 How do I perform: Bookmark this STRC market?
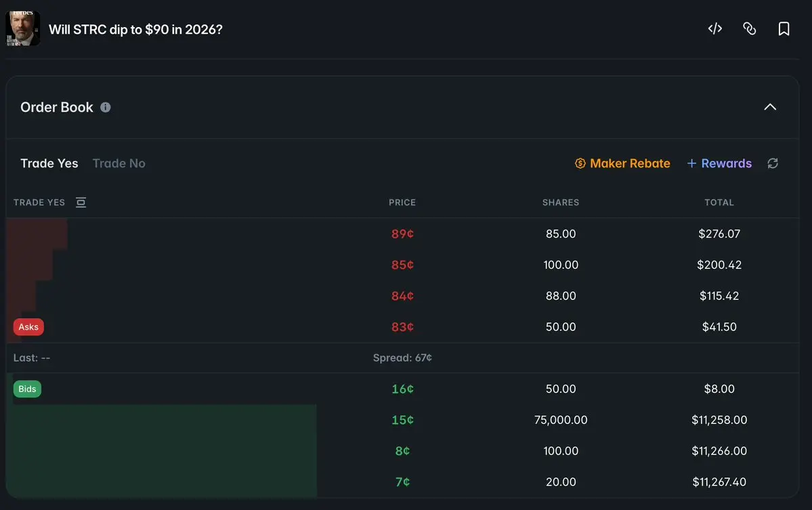click(784, 28)
